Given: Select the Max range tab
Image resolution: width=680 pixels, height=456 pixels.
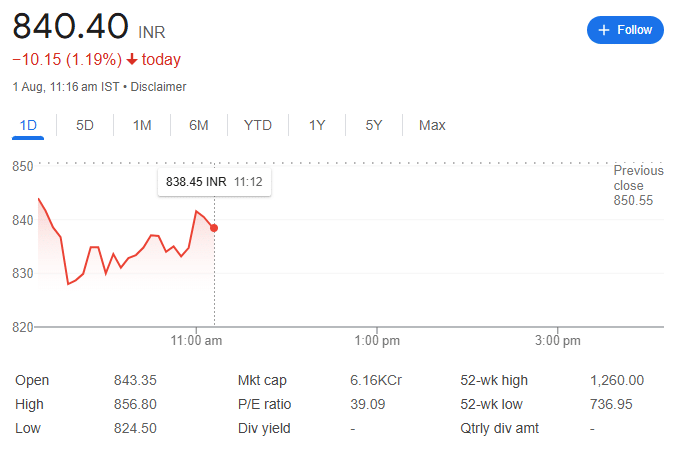Looking at the screenshot, I should 432,125.
